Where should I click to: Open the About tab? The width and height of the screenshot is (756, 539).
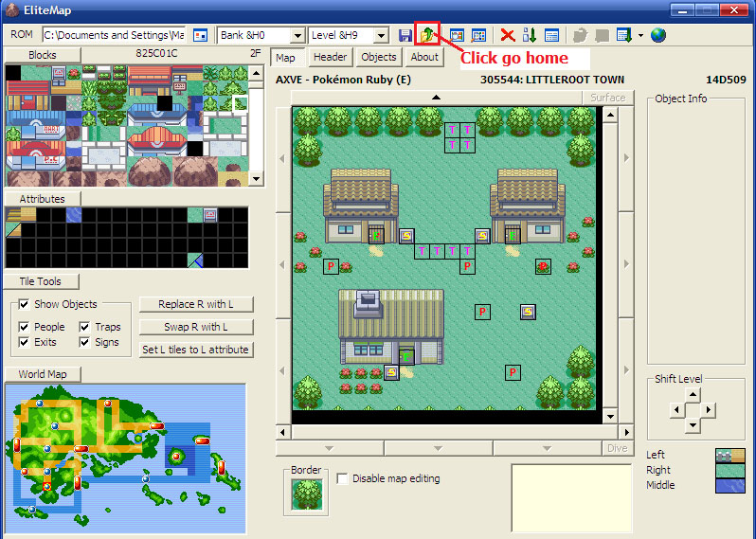424,58
